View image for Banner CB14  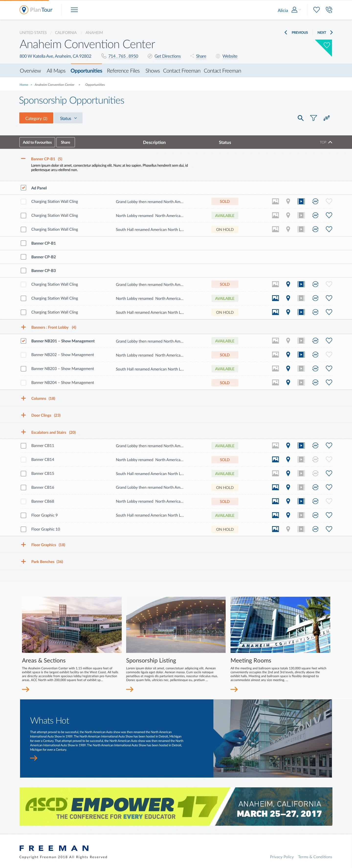(x=275, y=459)
